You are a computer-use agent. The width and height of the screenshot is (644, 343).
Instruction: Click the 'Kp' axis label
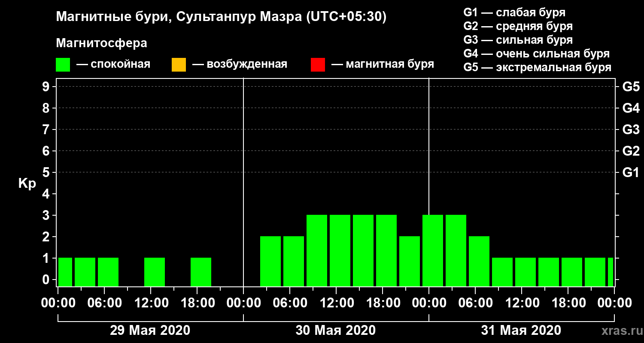pos(27,184)
